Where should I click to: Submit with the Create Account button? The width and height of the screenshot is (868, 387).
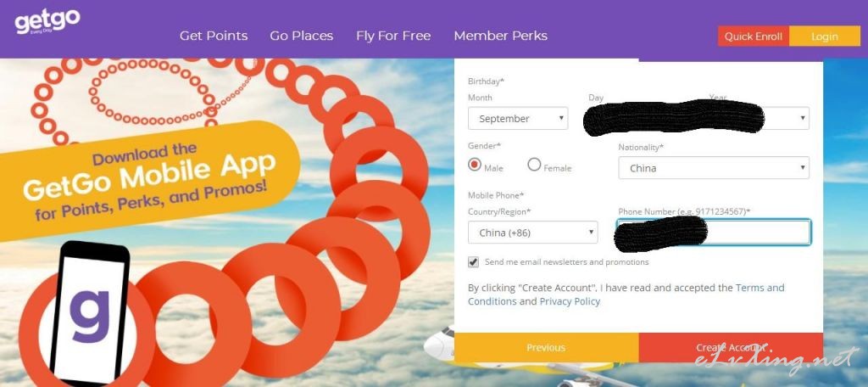pos(731,348)
